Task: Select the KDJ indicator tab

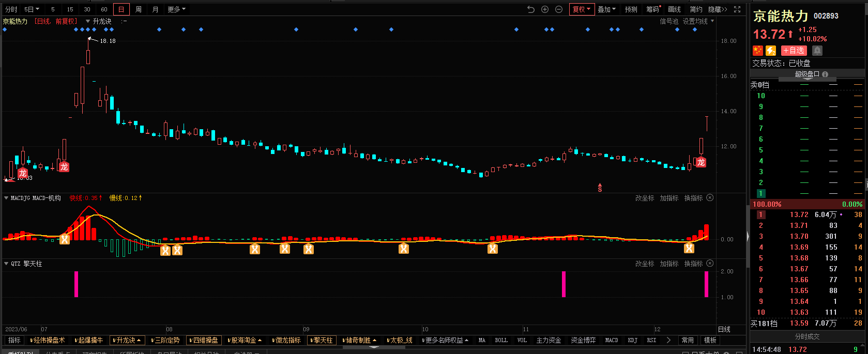Action: pyautogui.click(x=632, y=340)
